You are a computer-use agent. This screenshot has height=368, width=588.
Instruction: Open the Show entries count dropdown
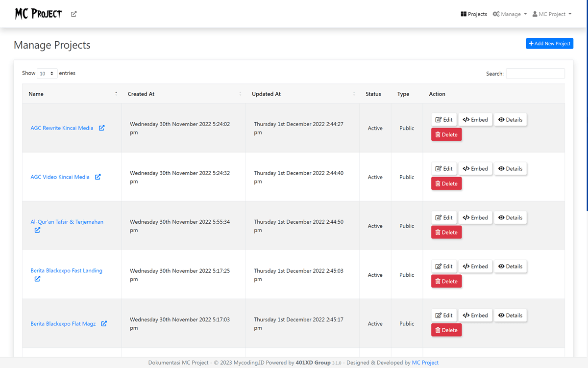coord(47,73)
